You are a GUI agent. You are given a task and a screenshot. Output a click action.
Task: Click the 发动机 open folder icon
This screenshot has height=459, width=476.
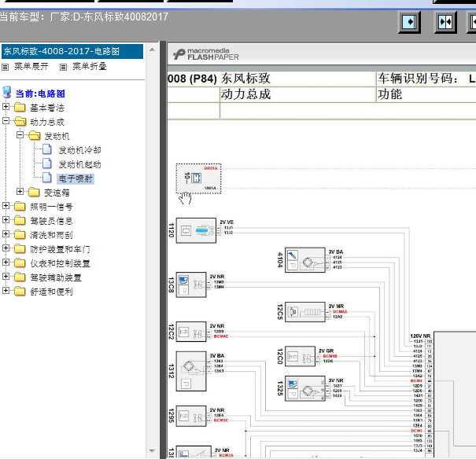35,135
